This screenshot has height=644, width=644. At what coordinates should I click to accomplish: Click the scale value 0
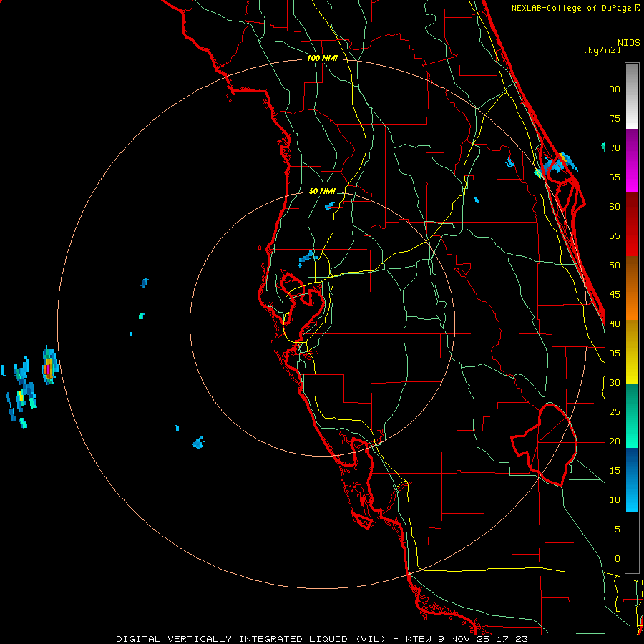pyautogui.click(x=618, y=559)
